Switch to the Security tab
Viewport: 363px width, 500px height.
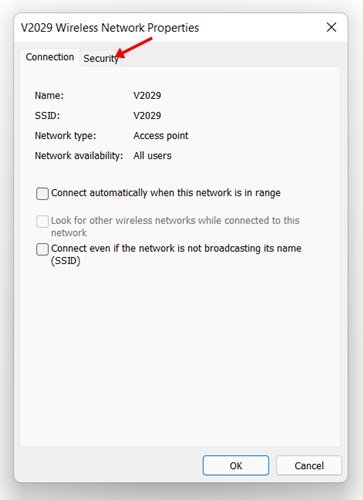pos(101,58)
